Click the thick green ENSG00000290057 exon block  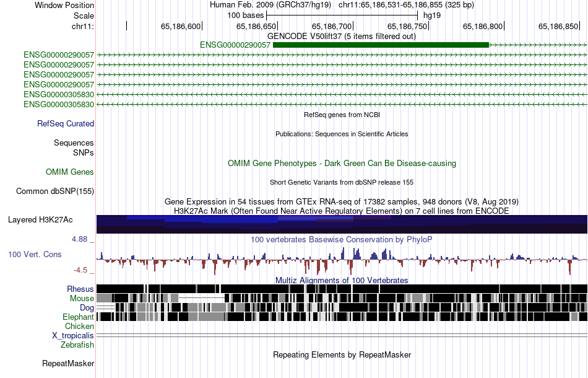coord(381,45)
